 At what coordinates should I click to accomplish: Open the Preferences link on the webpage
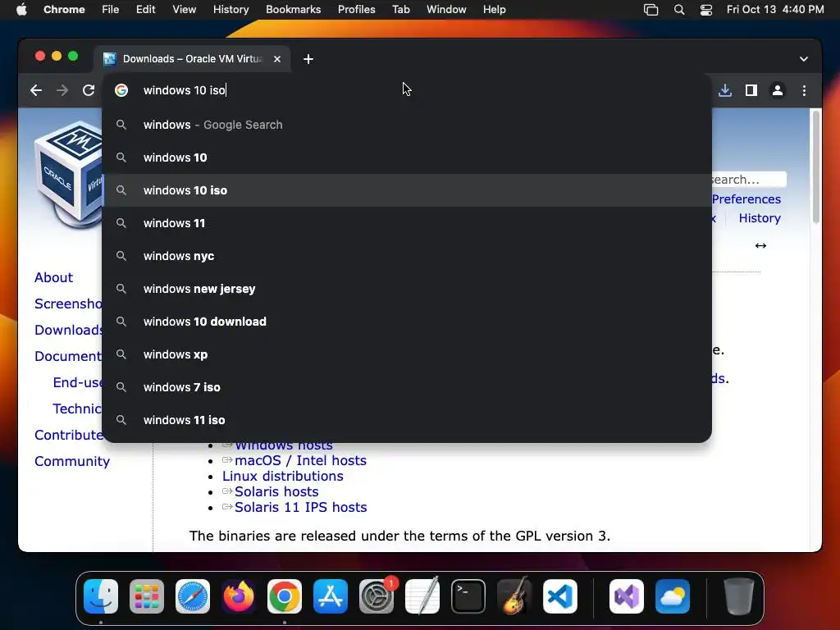(746, 199)
